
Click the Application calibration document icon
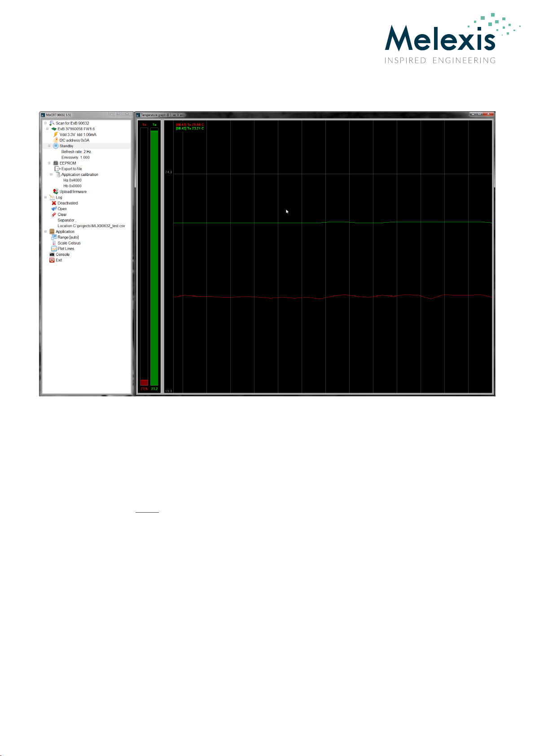tap(57, 175)
